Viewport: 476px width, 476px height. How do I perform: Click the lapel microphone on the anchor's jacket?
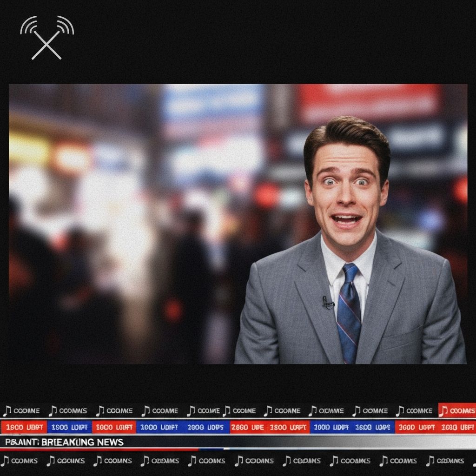(x=328, y=303)
